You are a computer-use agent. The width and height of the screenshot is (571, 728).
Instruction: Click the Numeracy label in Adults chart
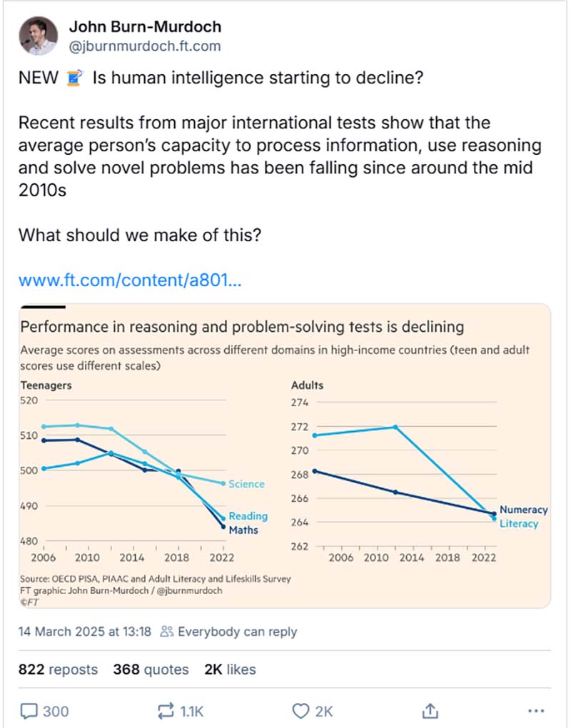coord(523,510)
